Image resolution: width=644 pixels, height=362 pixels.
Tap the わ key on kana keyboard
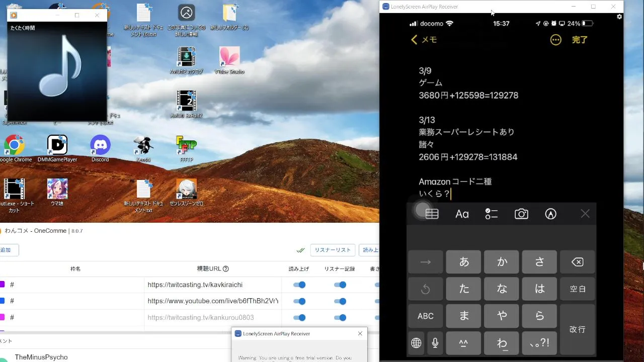point(502,343)
